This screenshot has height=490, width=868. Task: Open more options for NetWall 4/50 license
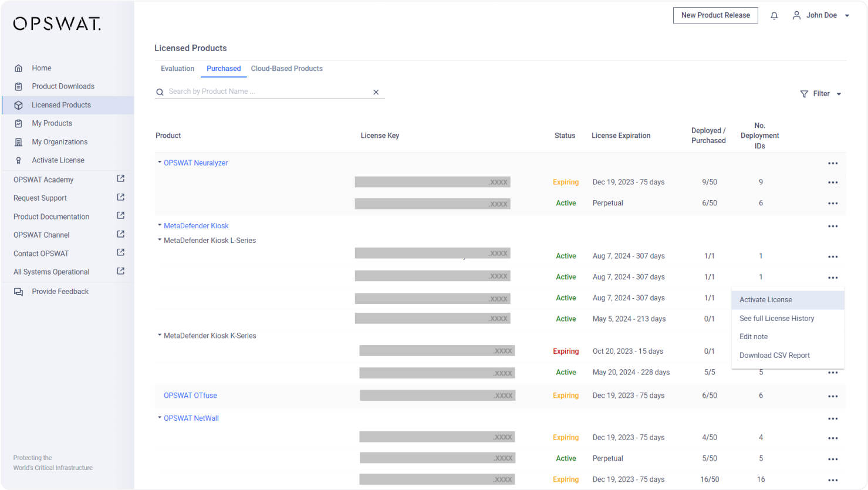833,438
